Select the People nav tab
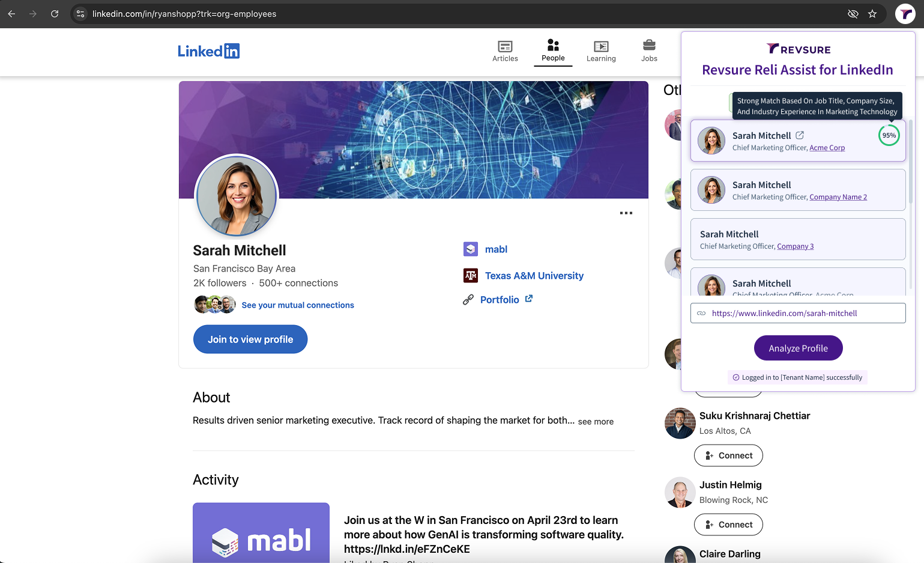Screen dimensions: 924x563 coord(553,51)
